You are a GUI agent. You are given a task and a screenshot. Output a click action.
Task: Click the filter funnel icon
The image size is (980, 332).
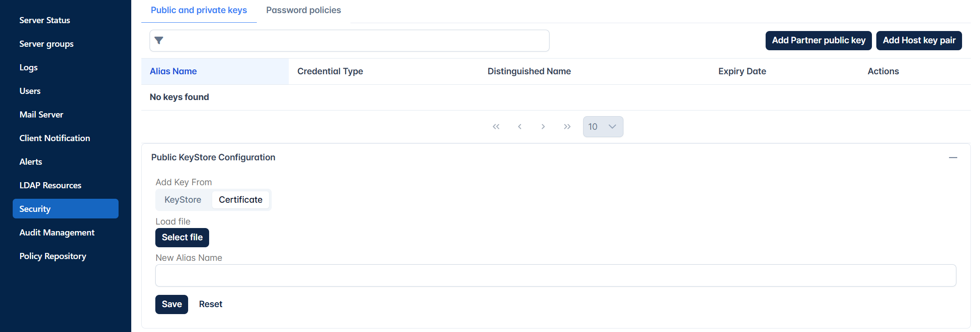click(159, 41)
